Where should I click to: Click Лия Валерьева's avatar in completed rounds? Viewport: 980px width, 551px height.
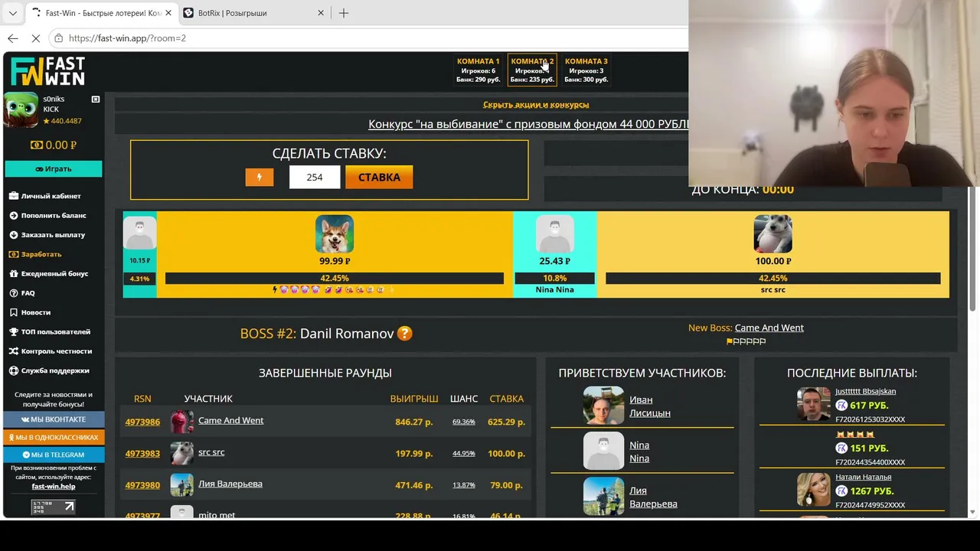pos(181,484)
